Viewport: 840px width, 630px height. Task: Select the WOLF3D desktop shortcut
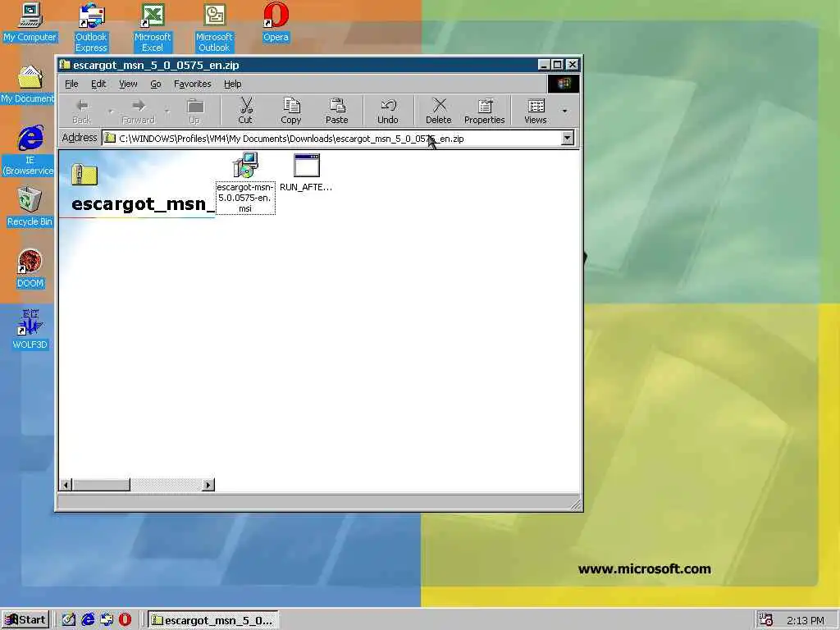pyautogui.click(x=30, y=330)
